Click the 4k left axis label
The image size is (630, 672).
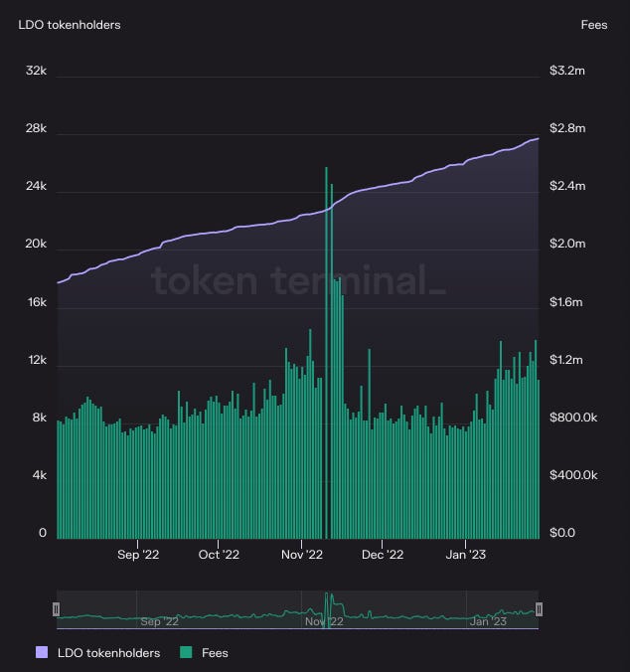[x=40, y=475]
